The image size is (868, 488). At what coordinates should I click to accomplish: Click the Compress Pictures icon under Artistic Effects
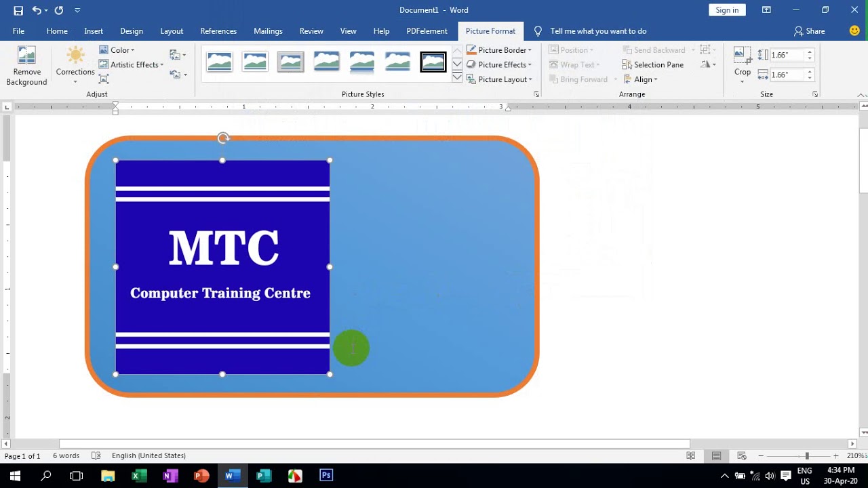(x=104, y=79)
